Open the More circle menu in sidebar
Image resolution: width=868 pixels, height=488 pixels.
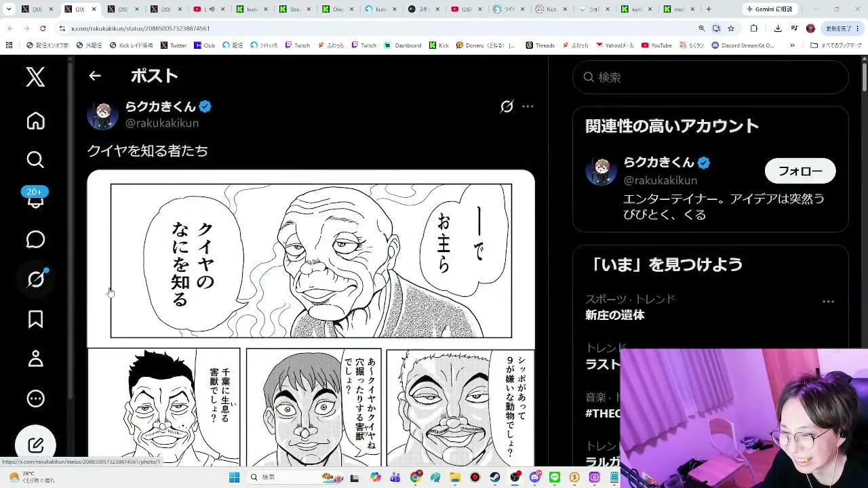35,399
